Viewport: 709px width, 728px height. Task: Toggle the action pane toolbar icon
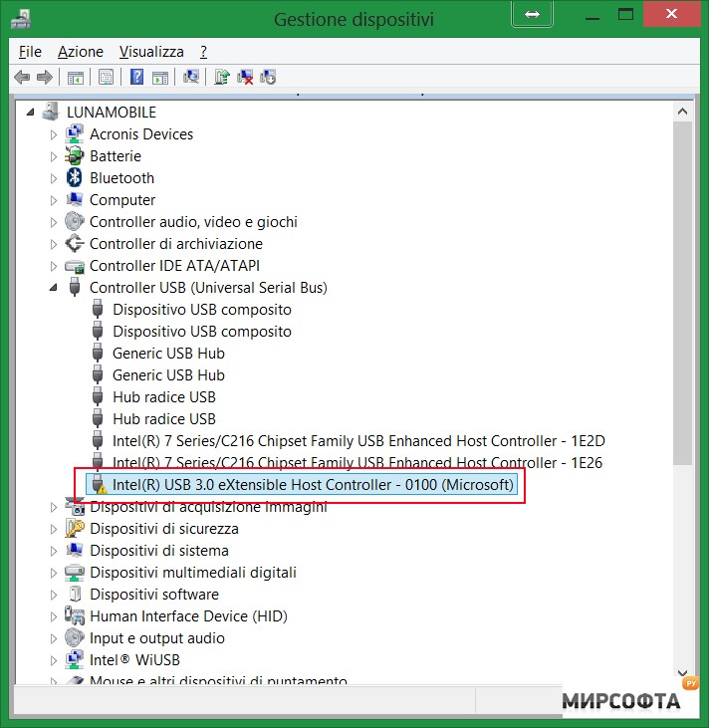tap(160, 77)
